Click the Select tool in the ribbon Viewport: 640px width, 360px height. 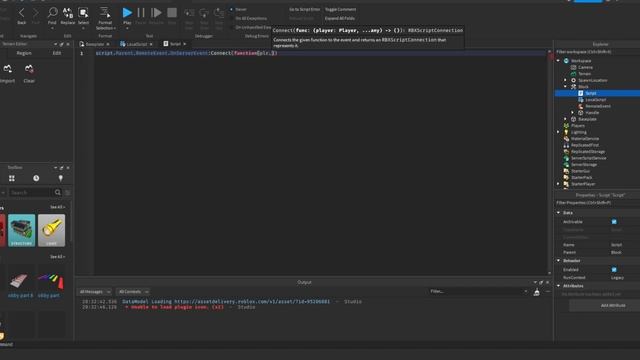coord(83,13)
